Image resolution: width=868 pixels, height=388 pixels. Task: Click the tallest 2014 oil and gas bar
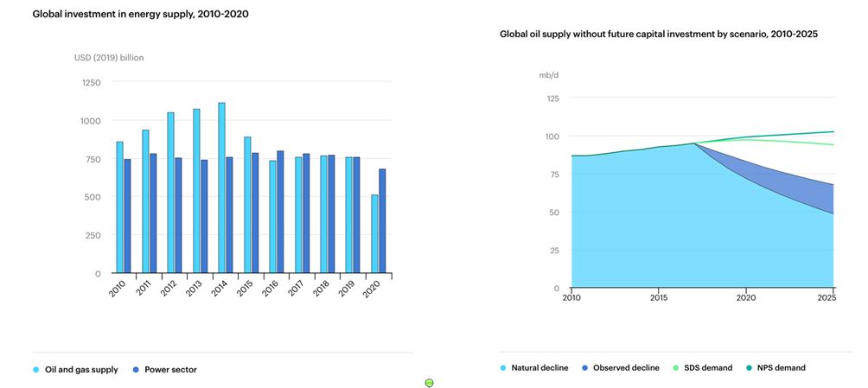click(221, 188)
